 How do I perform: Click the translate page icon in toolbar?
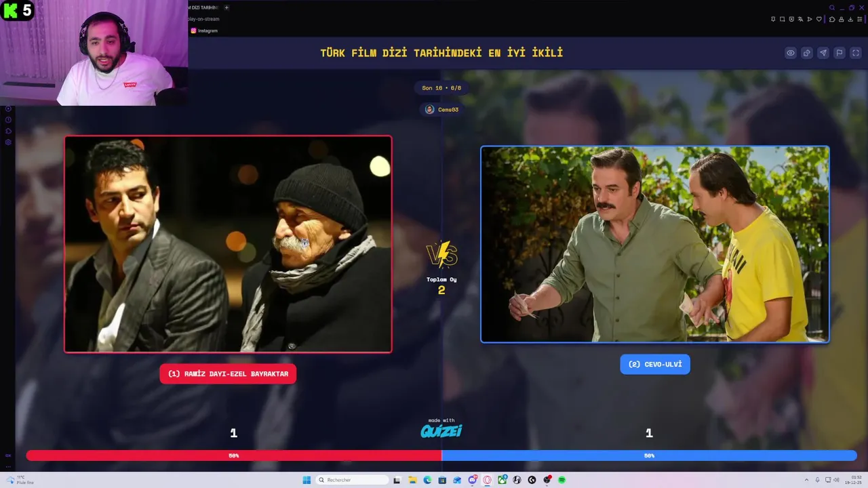click(x=800, y=19)
